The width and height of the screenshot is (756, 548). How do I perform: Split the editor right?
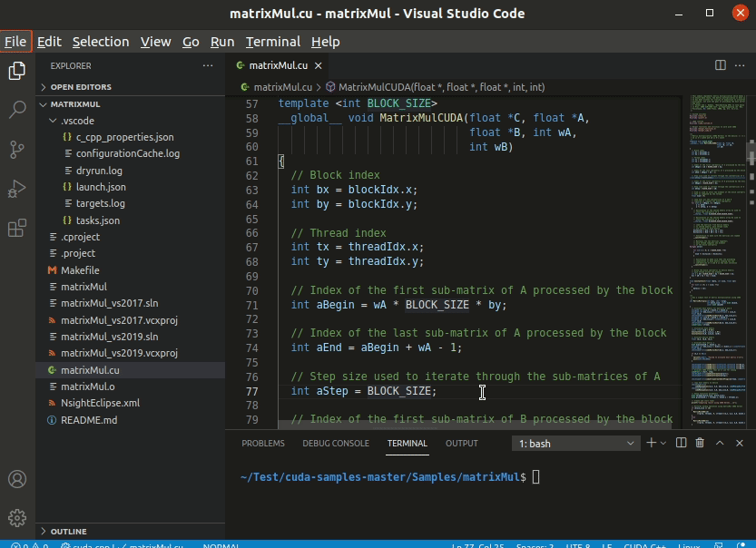[721, 65]
